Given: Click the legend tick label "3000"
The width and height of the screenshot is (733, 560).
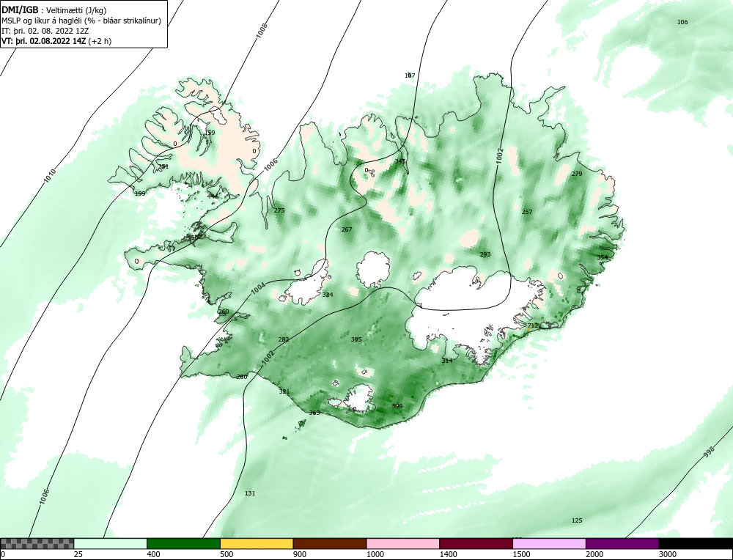Looking at the screenshot, I should pyautogui.click(x=667, y=554).
